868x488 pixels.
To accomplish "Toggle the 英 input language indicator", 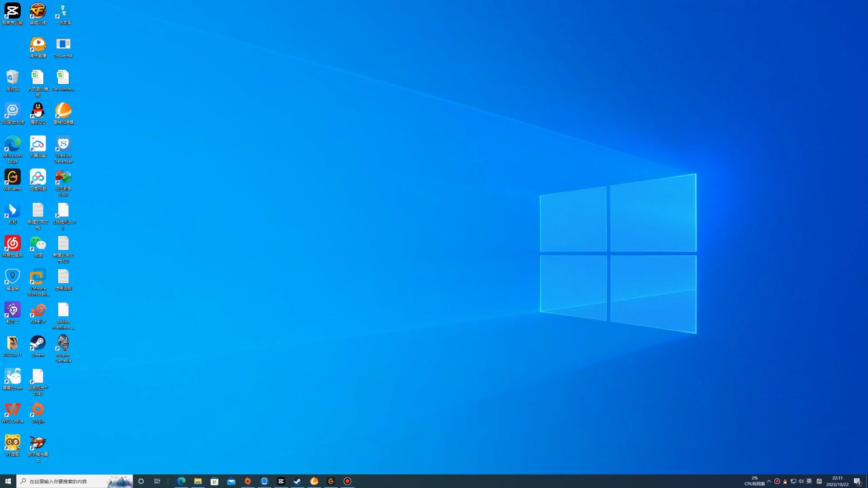I will [809, 481].
